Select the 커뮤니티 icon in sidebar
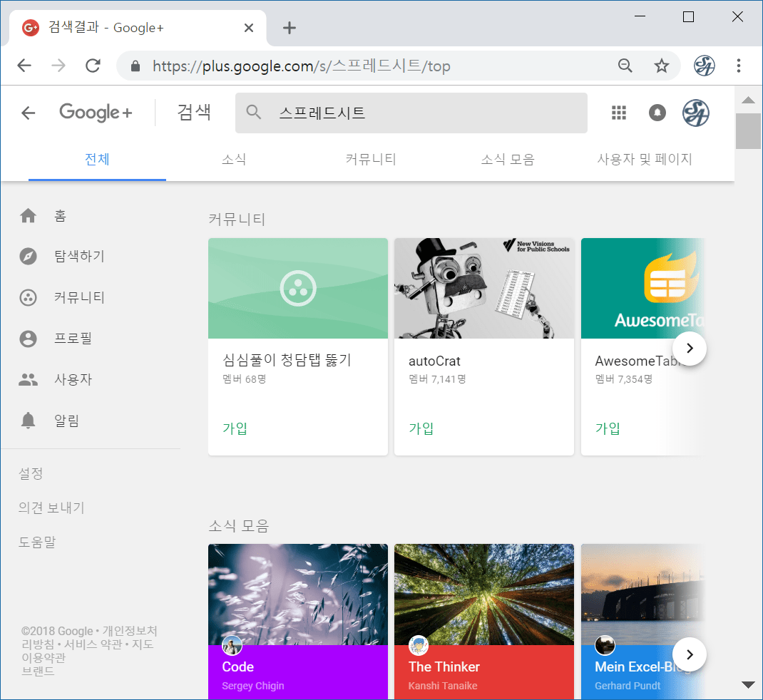Screen dimensions: 763x700 click(x=29, y=298)
